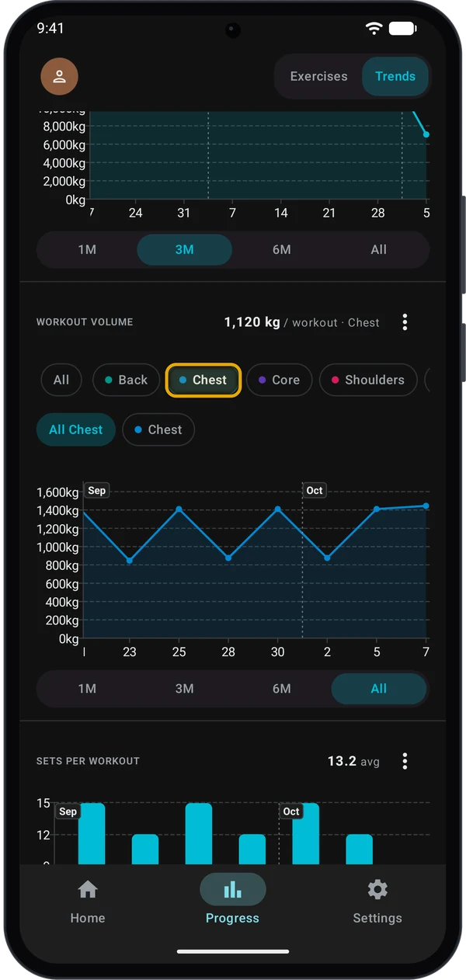
Task: Tap the Sep marker on volume chart
Action: coord(96,491)
